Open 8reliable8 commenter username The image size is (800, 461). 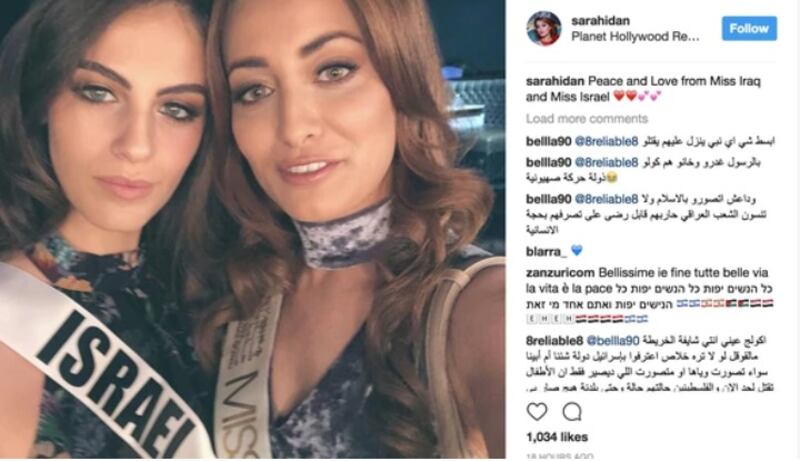(555, 341)
